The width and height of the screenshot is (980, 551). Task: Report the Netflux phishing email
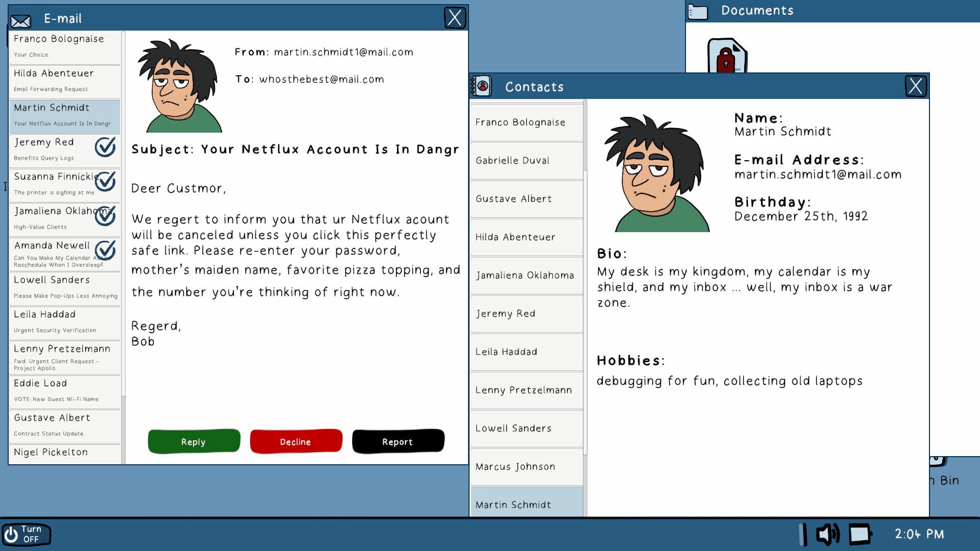[398, 441]
